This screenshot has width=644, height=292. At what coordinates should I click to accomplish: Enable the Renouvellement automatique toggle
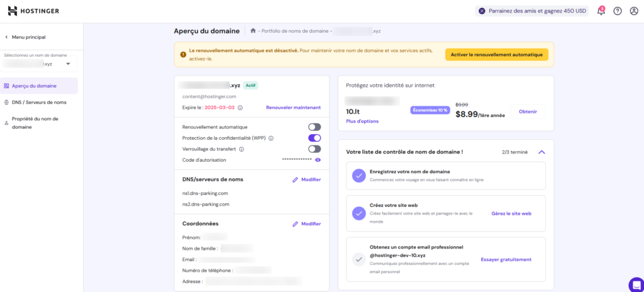click(314, 127)
